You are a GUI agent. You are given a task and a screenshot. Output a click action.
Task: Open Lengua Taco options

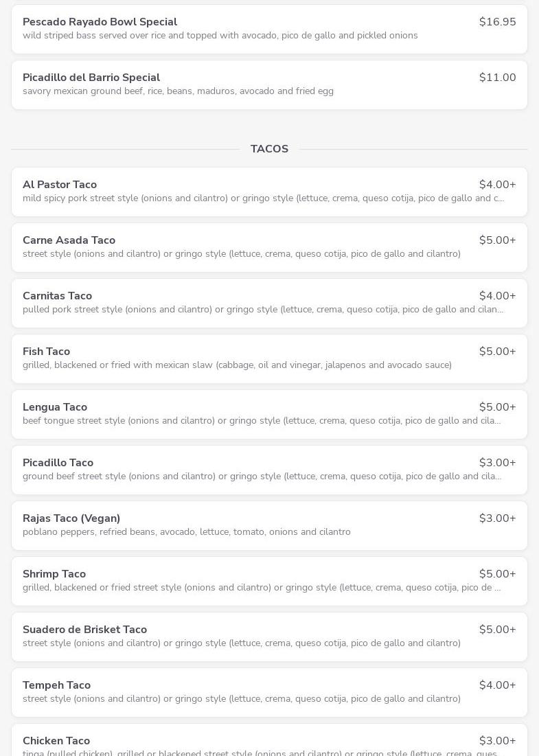pos(55,407)
